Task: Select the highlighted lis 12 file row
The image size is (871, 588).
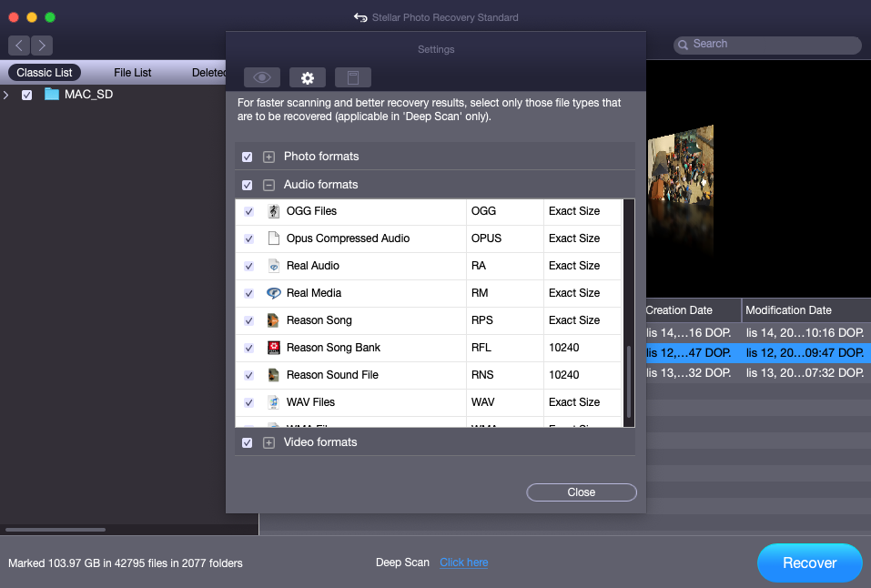Action: click(x=758, y=352)
